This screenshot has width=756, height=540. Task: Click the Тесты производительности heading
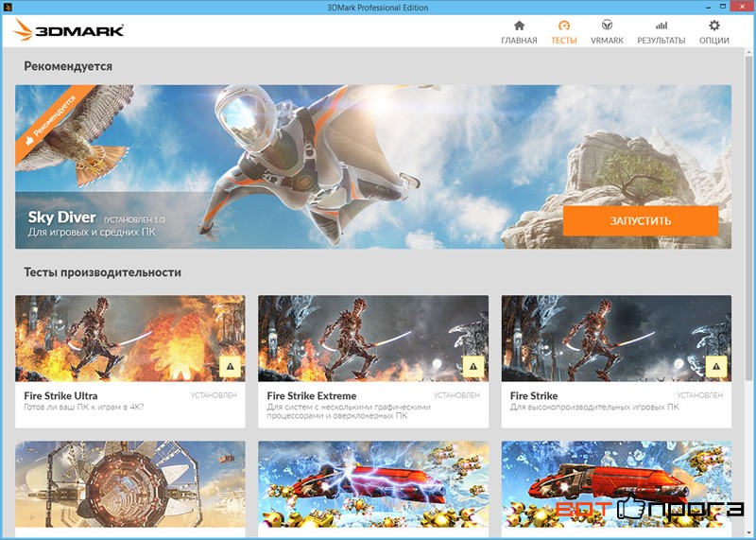coord(103,272)
